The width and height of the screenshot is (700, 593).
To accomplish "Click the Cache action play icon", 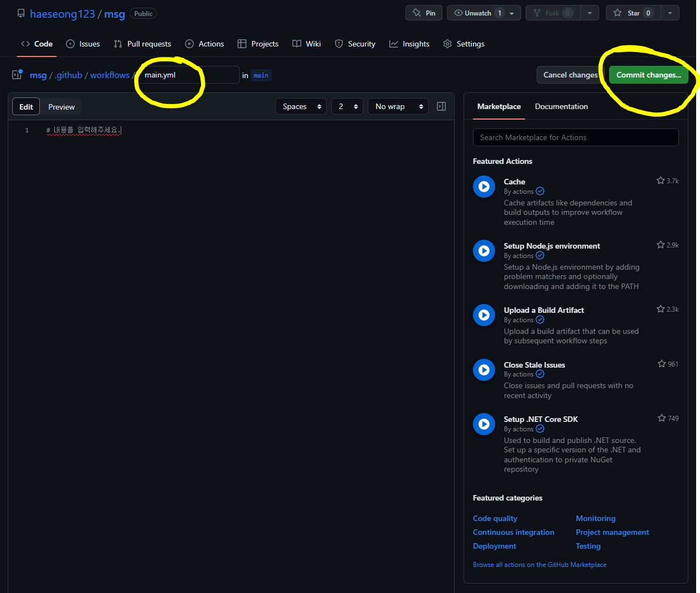I will pos(484,187).
